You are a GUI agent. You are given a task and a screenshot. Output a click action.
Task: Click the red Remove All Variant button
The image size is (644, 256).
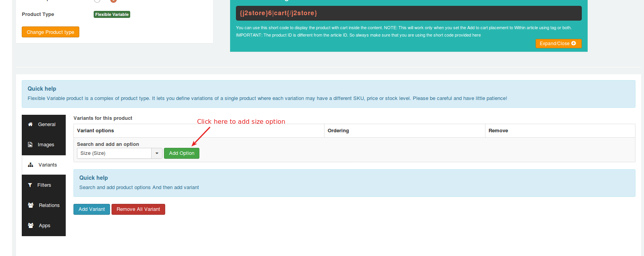point(138,209)
